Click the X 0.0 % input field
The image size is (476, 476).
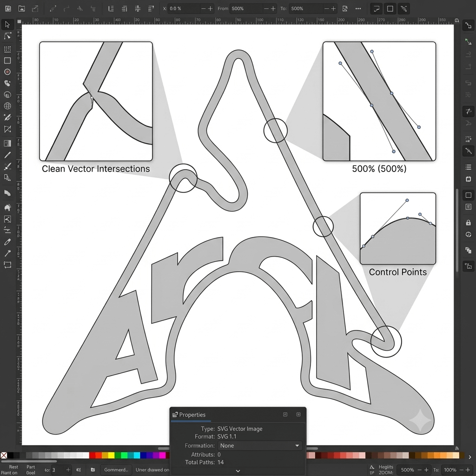pyautogui.click(x=184, y=8)
